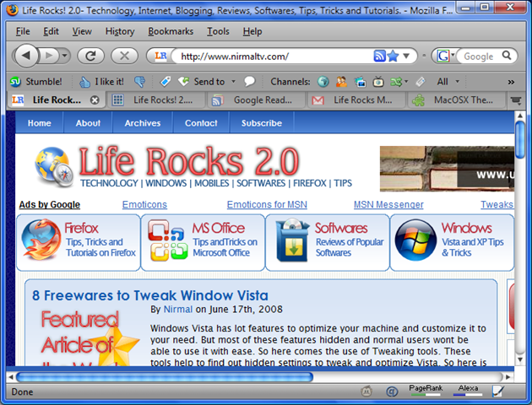The height and width of the screenshot is (405, 532).
Task: Click the I like it! thumbs up button
Action: click(x=101, y=82)
